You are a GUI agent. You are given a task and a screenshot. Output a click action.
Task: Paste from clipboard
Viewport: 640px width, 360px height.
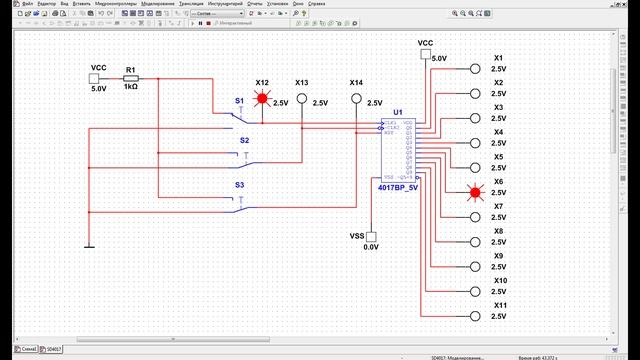coord(91,13)
